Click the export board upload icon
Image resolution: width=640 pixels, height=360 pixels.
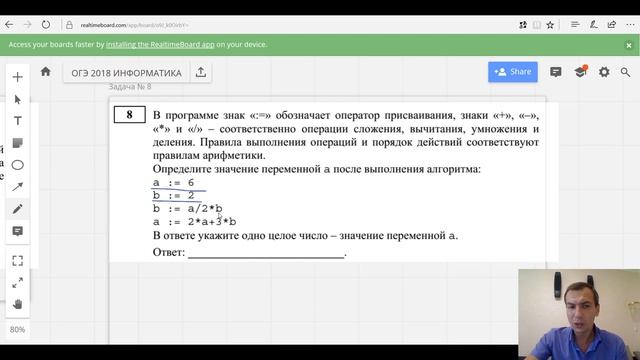200,72
